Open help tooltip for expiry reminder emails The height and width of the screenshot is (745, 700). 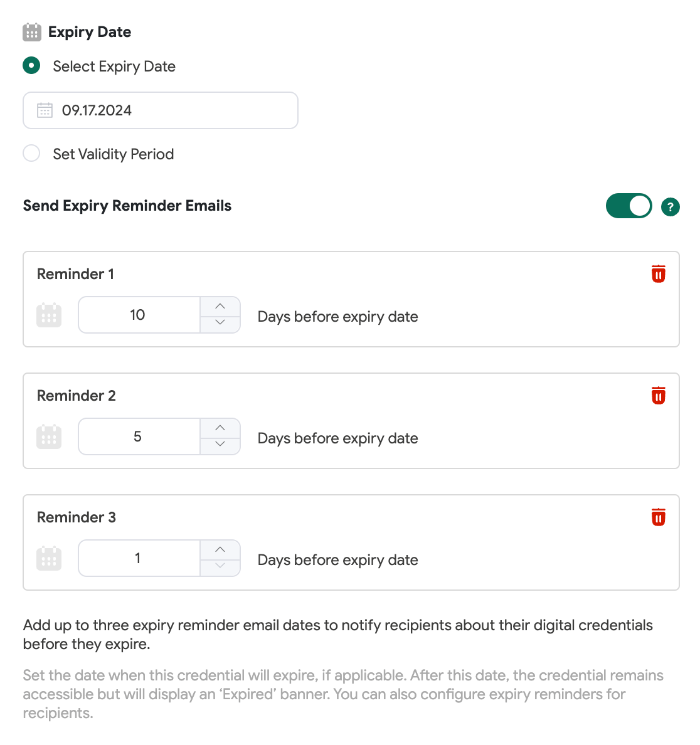[x=671, y=206]
